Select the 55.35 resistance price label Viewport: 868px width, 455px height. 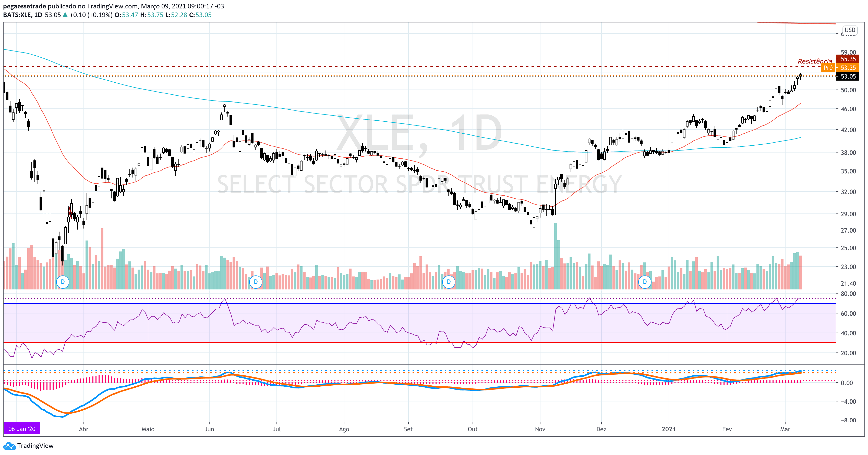[x=848, y=59]
